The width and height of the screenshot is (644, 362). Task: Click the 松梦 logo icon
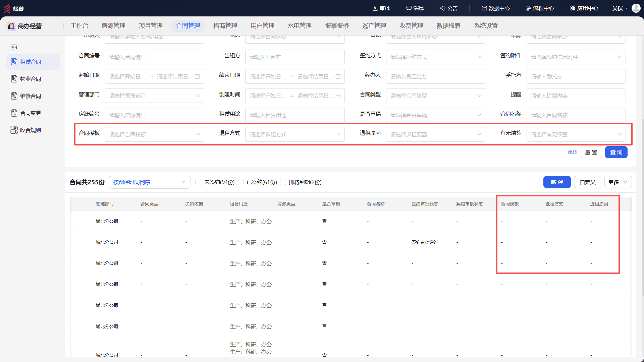[x=7, y=8]
